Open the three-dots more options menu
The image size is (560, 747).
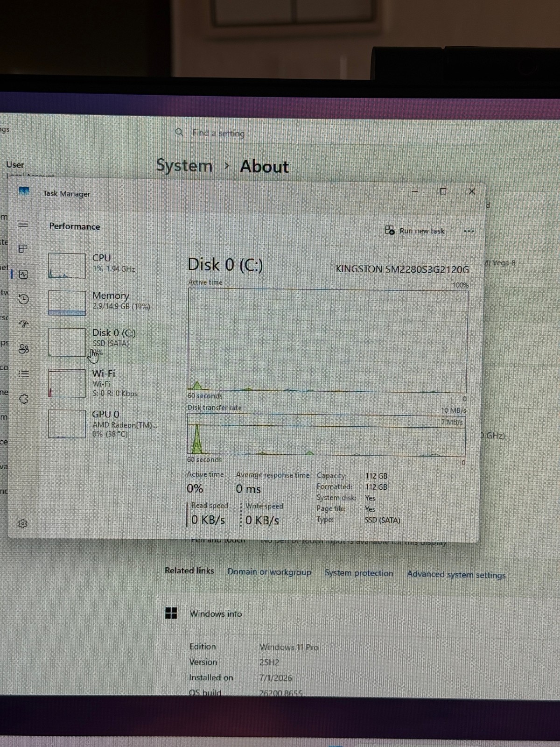469,231
